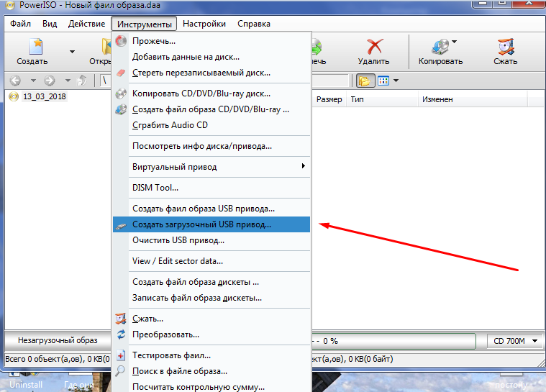Viewport: 546px width, 392px height.
Task: Open the Forward history dropdown arrow
Action: (x=68, y=81)
